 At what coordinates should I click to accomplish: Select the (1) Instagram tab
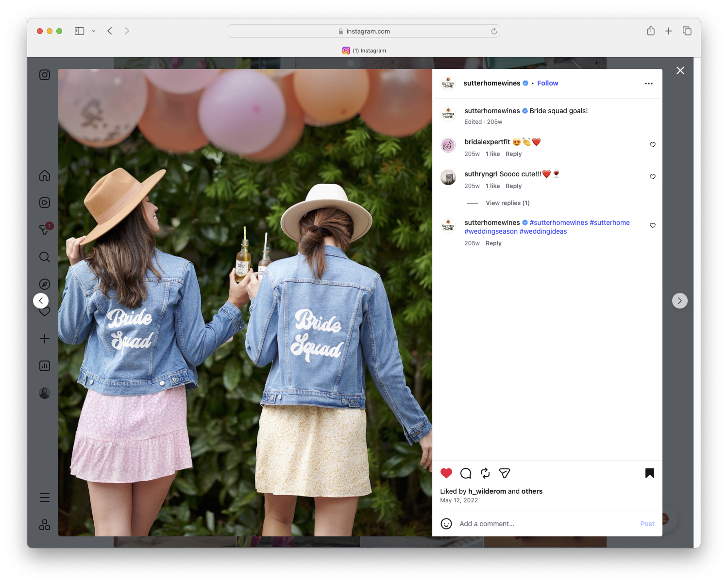click(364, 51)
